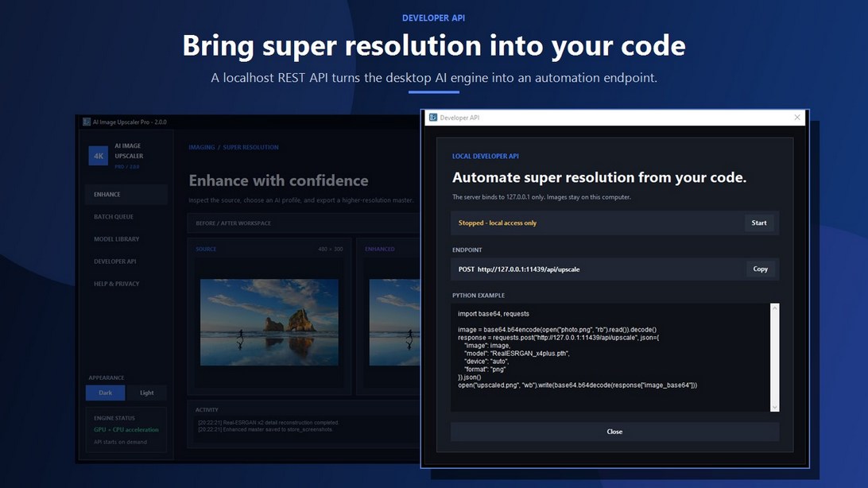Click the 4K app logo icon

coord(98,156)
